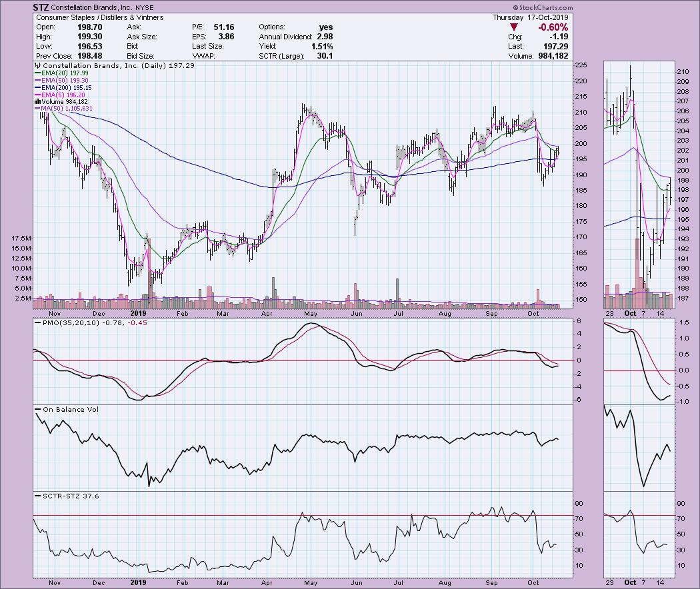Click the VWAP label
This screenshot has height=589, width=700.
[203, 56]
